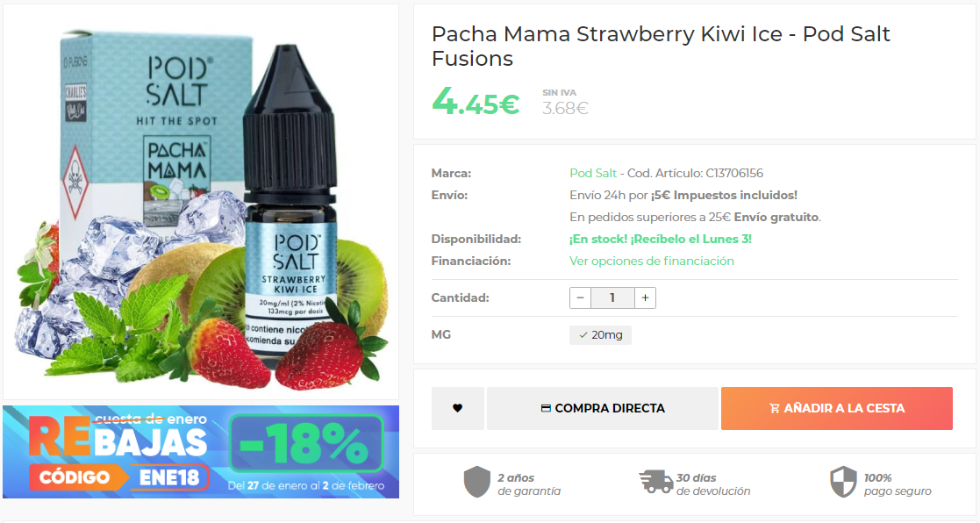Viewport: 980px width, 523px height.
Task: Click the minus quantity button
Action: point(580,298)
